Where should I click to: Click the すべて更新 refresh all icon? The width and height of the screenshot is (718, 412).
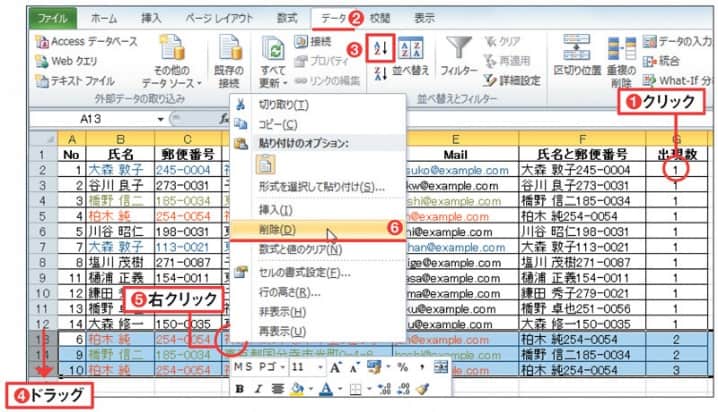(x=272, y=57)
